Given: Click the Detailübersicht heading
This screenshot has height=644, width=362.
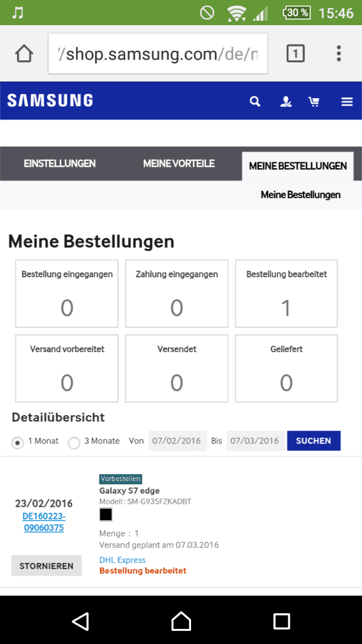Looking at the screenshot, I should coord(58,418).
